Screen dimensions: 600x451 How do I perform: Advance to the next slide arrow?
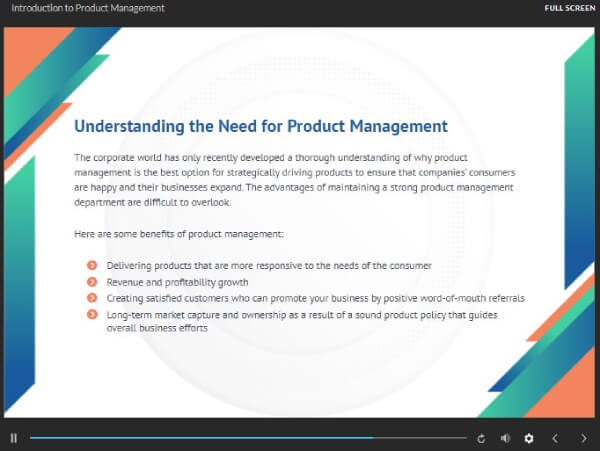pyautogui.click(x=582, y=438)
